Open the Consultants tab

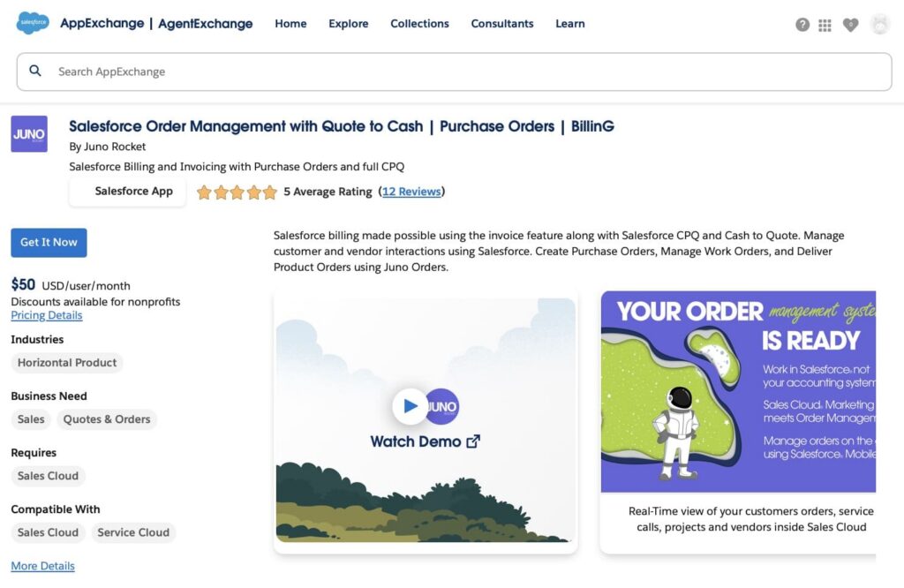[501, 24]
